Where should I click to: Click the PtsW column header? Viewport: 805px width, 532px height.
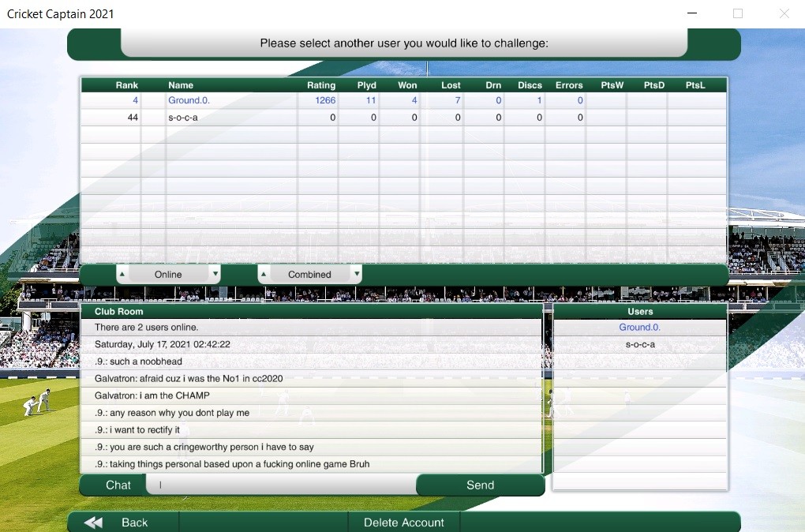tap(612, 85)
